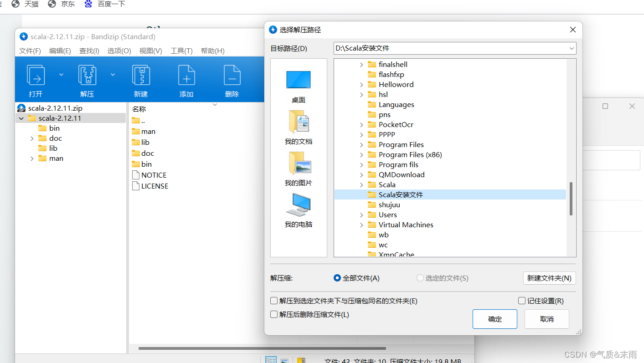
Task: Select the My Documents (我的文档) shortcut icon
Action: [x=299, y=122]
